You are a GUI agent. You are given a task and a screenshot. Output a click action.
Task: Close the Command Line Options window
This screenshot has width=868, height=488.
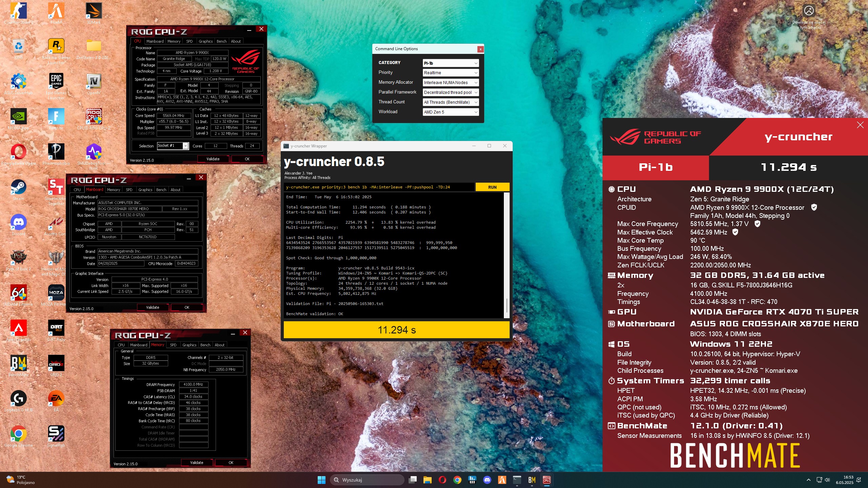[x=480, y=49]
